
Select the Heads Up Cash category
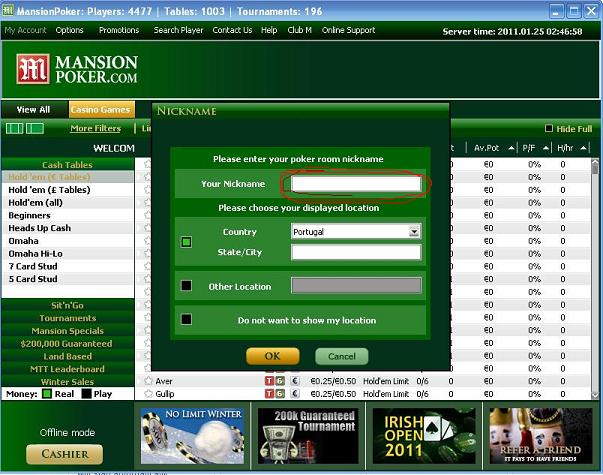pos(68,228)
